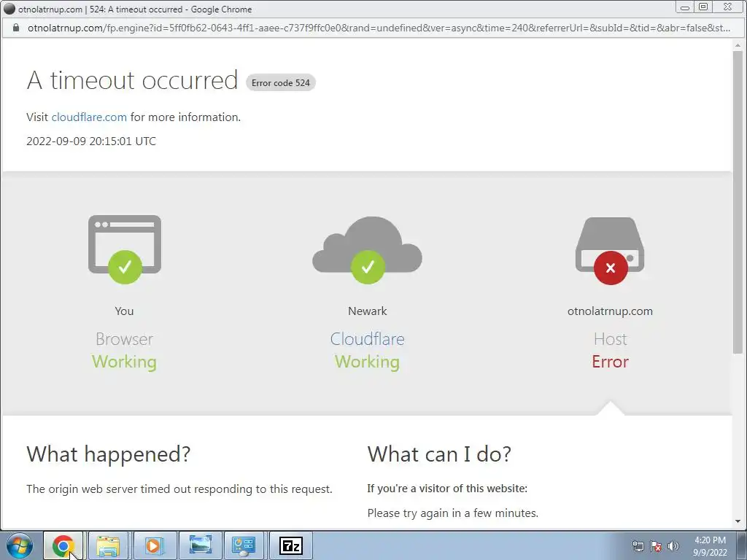Click the 'You' label under browser icon
The height and width of the screenshot is (560, 747).
click(x=124, y=311)
